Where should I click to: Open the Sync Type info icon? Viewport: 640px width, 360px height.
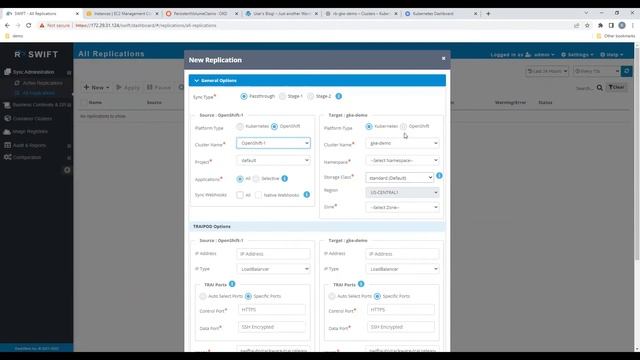tap(338, 96)
